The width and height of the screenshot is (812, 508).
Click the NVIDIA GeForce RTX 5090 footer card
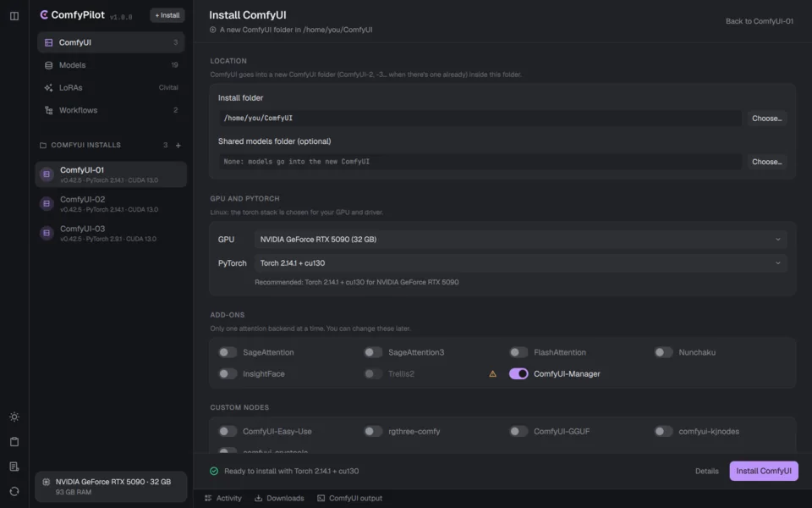pos(111,487)
